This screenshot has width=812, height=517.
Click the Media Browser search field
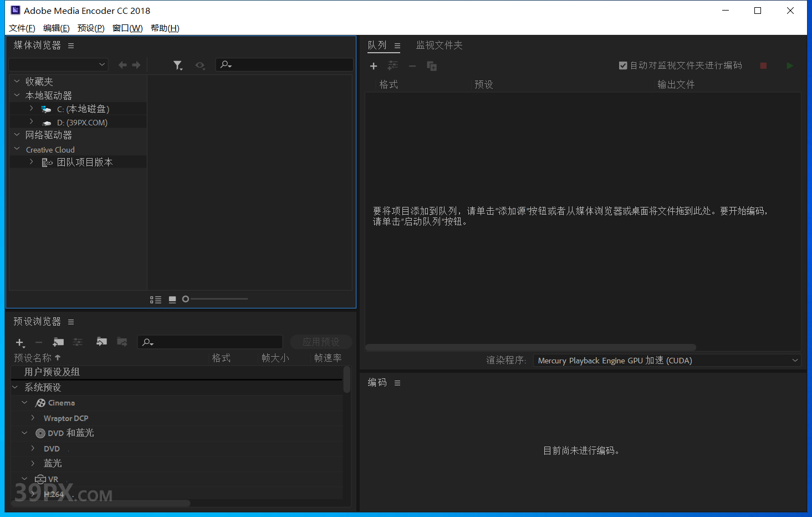coord(284,64)
